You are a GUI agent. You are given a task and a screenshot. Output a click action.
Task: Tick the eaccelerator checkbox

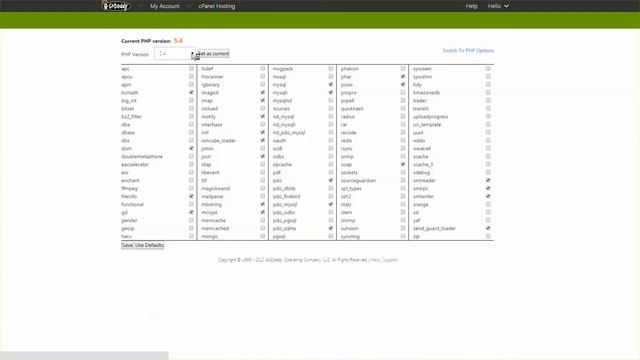(191, 164)
